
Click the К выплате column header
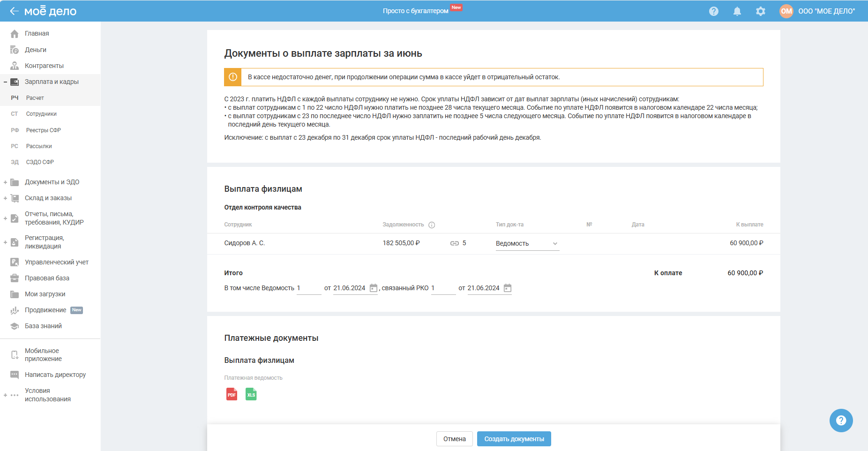tap(749, 225)
